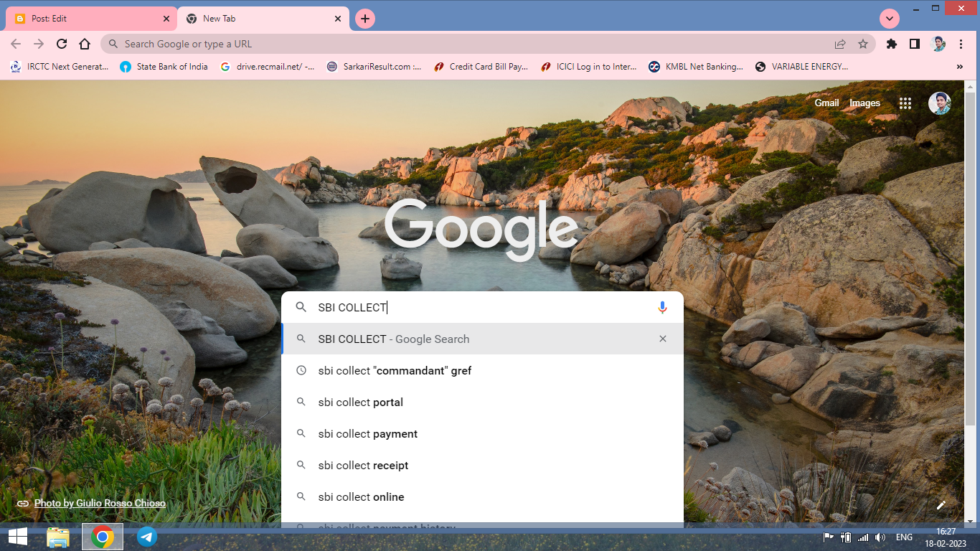980x551 pixels.
Task: Open Telegram from taskbar
Action: [147, 537]
